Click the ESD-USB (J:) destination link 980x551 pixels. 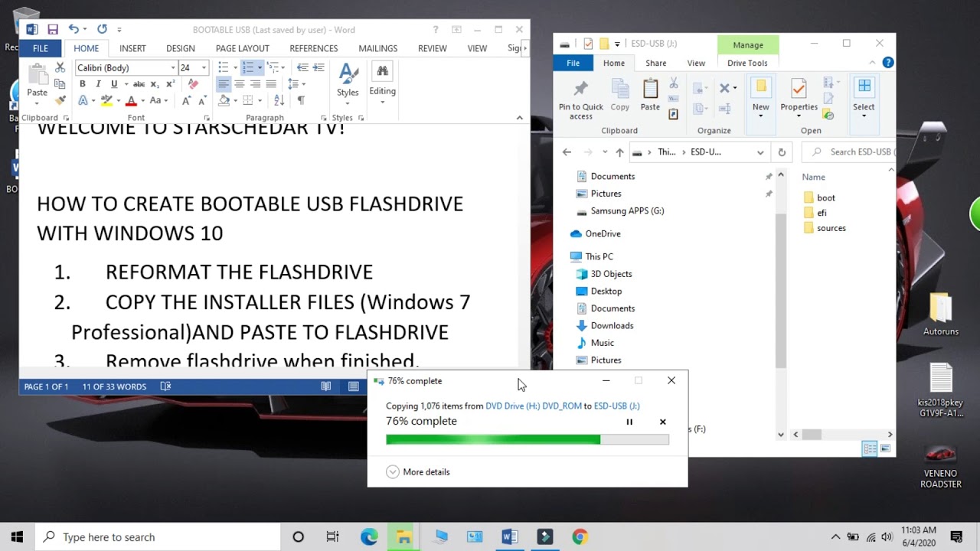616,406
